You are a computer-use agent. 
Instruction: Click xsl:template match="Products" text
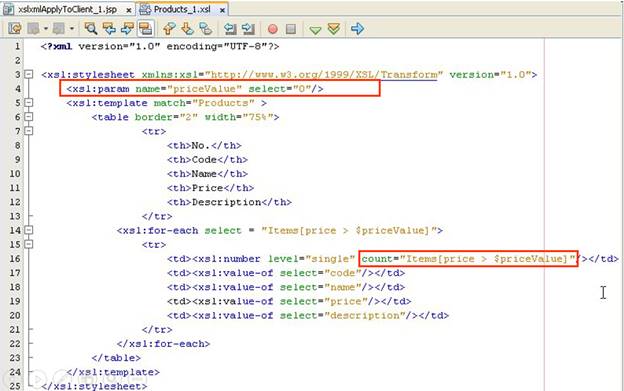pos(166,103)
